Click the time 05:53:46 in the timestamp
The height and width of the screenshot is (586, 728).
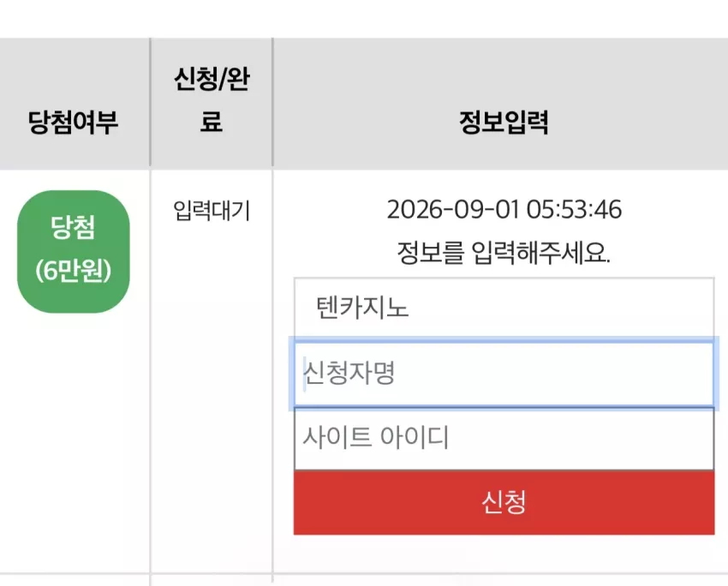[574, 209]
